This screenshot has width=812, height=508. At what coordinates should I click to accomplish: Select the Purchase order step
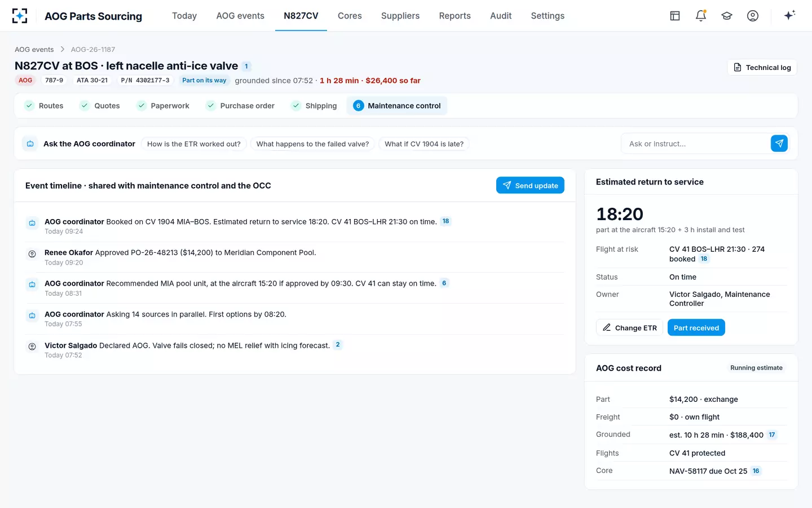click(240, 106)
